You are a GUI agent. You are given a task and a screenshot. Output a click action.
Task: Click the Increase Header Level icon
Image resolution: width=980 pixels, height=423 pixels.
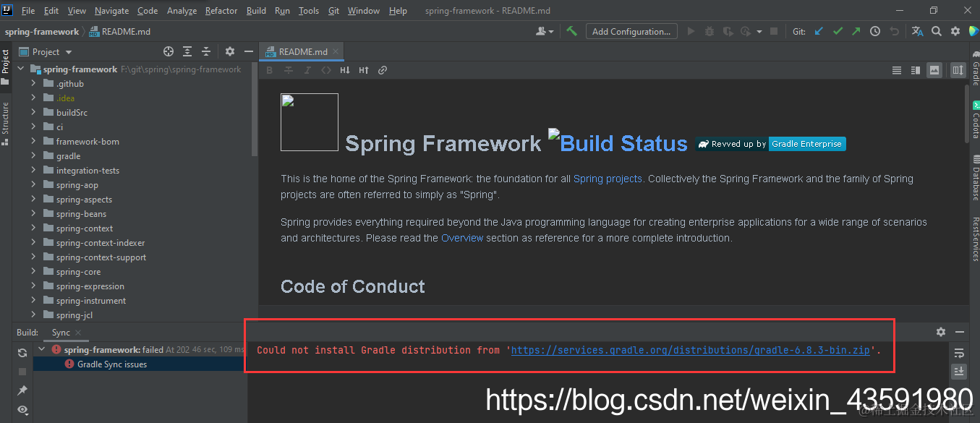(x=364, y=70)
